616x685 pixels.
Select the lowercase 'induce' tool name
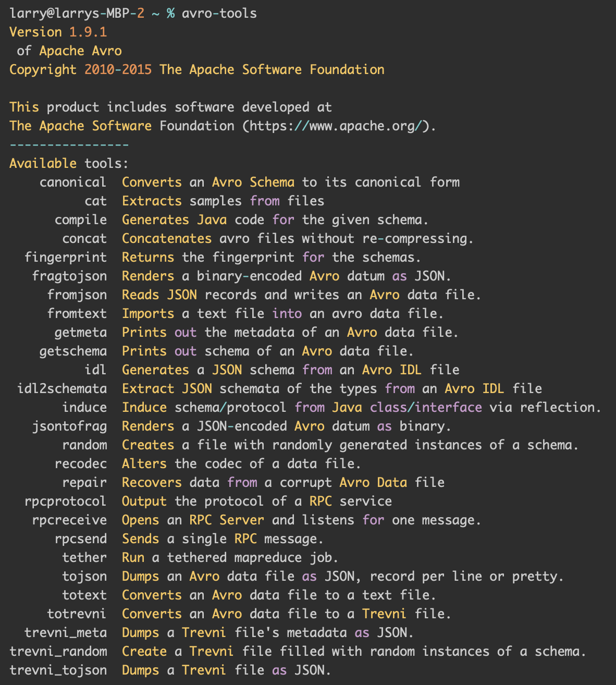pyautogui.click(x=84, y=407)
